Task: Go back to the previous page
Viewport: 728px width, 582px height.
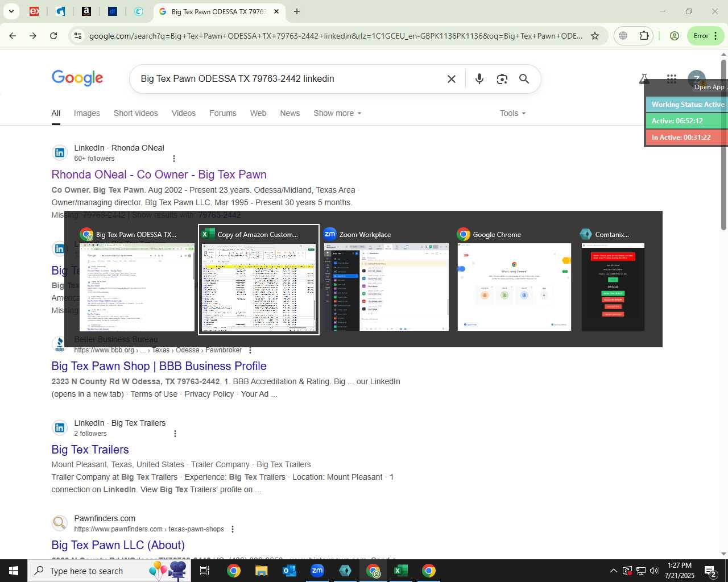Action: coord(13,36)
